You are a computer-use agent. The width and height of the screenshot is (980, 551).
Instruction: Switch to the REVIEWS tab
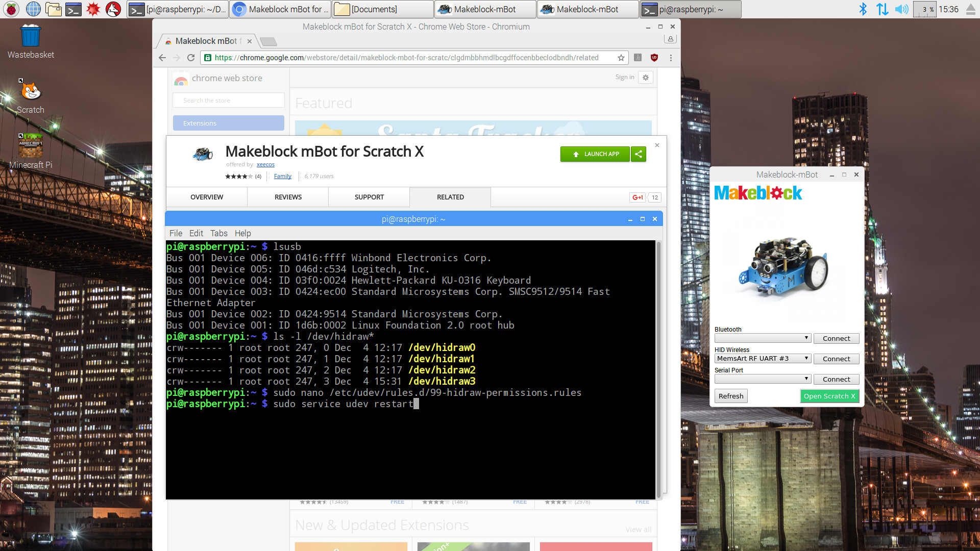288,197
